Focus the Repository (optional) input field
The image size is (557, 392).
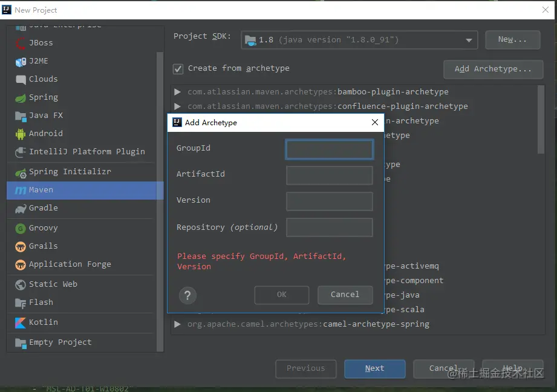(x=329, y=227)
